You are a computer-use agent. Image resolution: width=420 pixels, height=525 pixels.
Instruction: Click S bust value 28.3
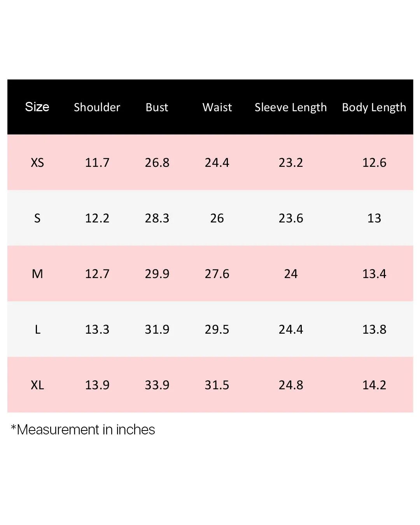click(x=157, y=218)
